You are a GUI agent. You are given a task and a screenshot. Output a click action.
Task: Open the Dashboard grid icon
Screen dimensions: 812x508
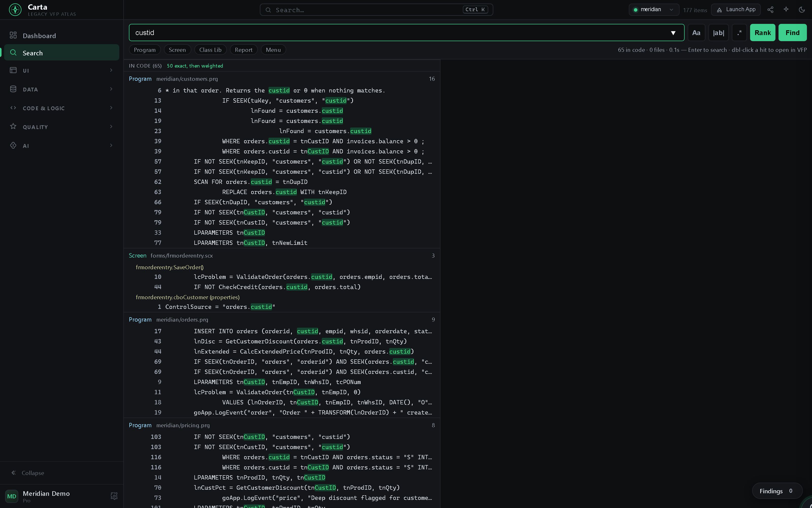coord(13,35)
